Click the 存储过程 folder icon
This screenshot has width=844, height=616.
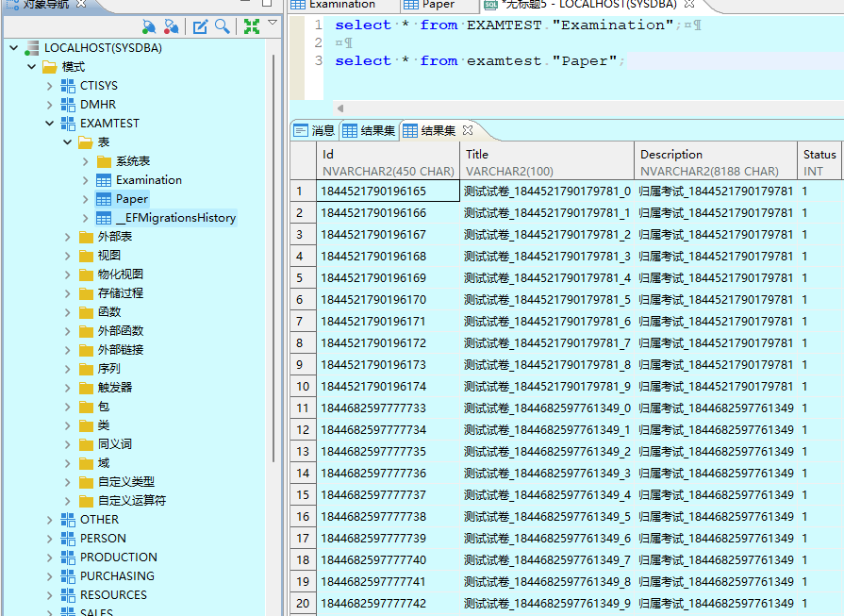coord(86,293)
